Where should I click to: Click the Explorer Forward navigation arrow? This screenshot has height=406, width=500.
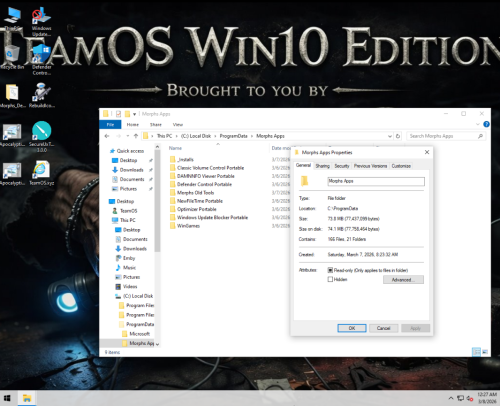[118, 136]
